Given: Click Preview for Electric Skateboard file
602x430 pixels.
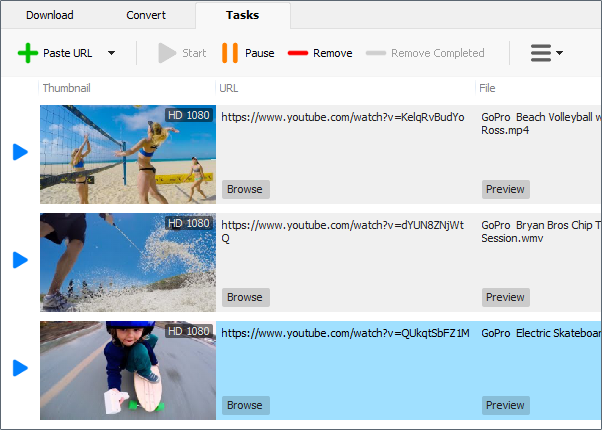Looking at the screenshot, I should [506, 405].
